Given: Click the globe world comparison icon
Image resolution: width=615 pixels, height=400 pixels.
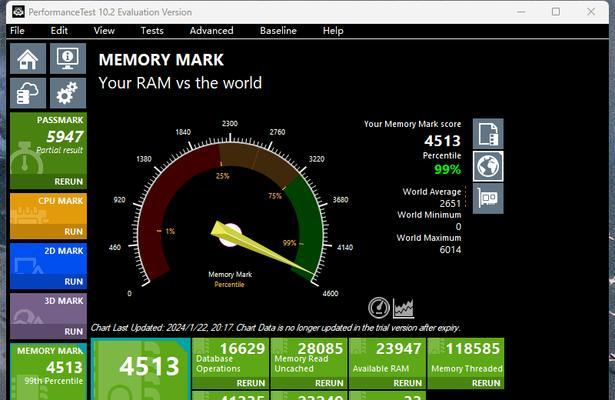Looking at the screenshot, I should tap(488, 166).
